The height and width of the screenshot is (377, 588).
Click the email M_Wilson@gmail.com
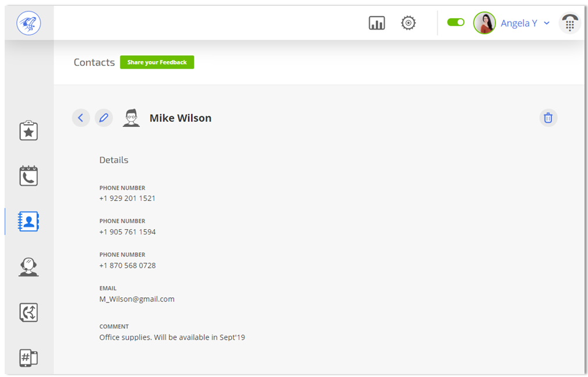tap(137, 299)
